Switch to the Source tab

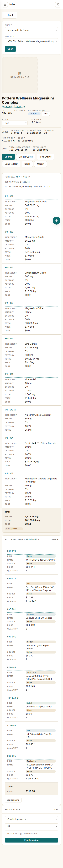[x=8, y=157]
